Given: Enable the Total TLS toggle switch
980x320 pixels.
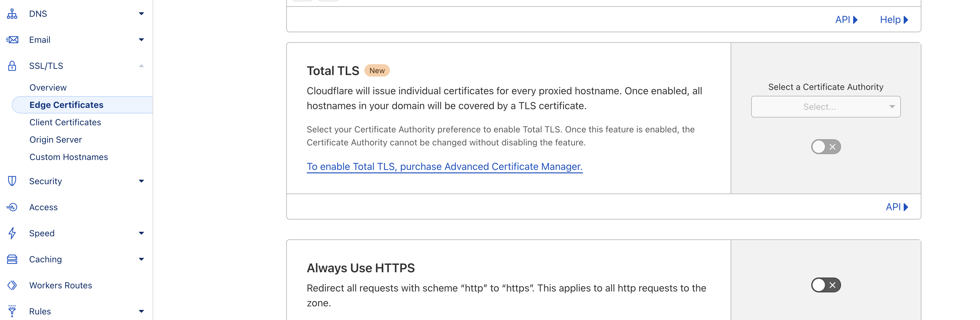Looking at the screenshot, I should (826, 147).
